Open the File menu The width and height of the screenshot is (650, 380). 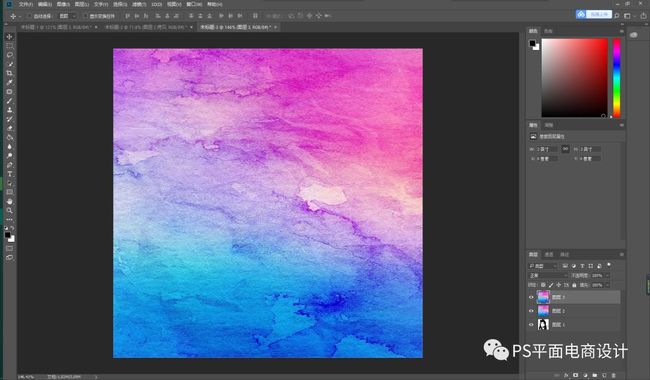click(26, 4)
